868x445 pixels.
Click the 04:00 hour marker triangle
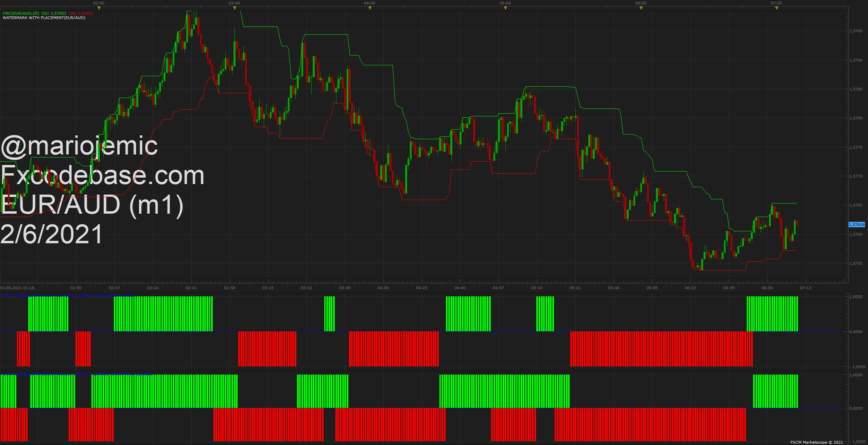click(x=370, y=8)
